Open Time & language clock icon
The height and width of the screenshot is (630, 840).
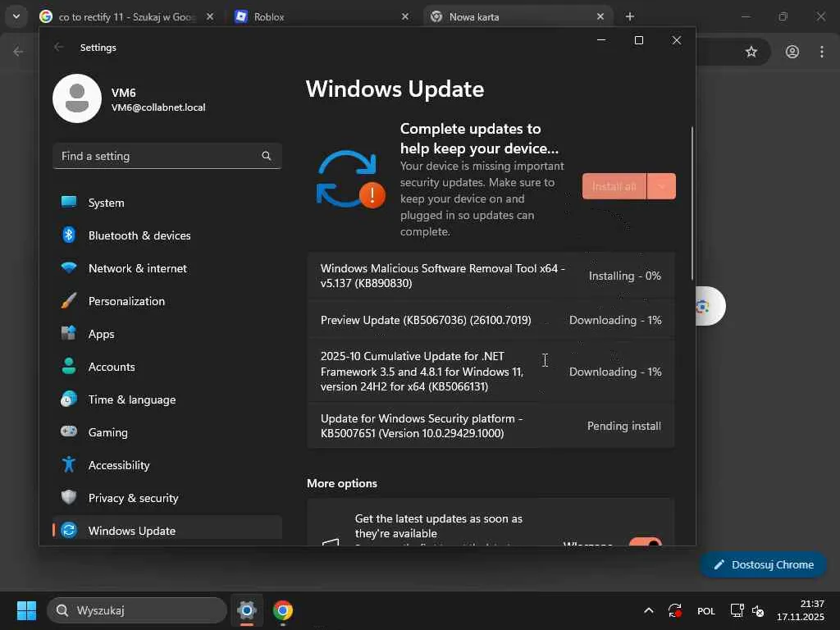click(x=69, y=399)
